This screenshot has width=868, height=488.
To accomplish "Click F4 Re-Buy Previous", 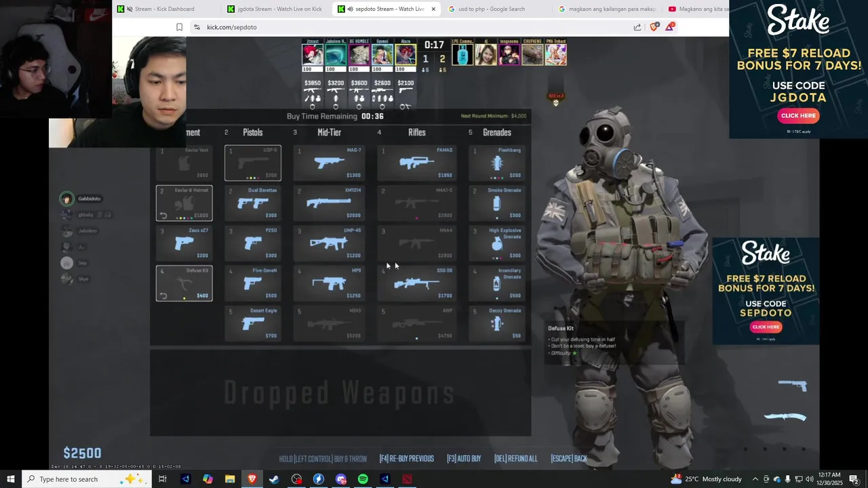I will pos(406,459).
